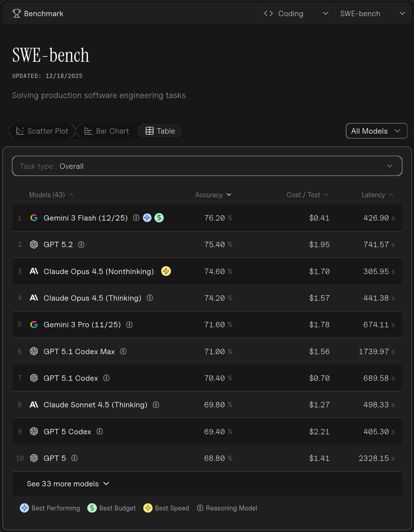Click Best Performing badge on Gemini 3 Flash

147,218
